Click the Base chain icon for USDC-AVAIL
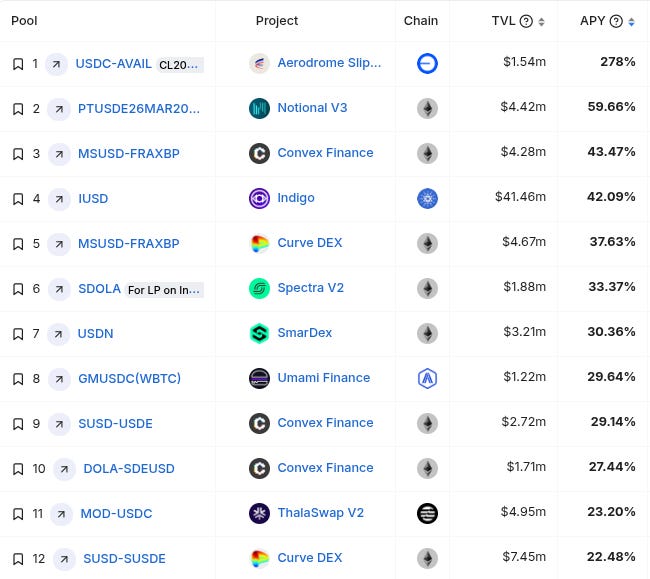 point(427,63)
